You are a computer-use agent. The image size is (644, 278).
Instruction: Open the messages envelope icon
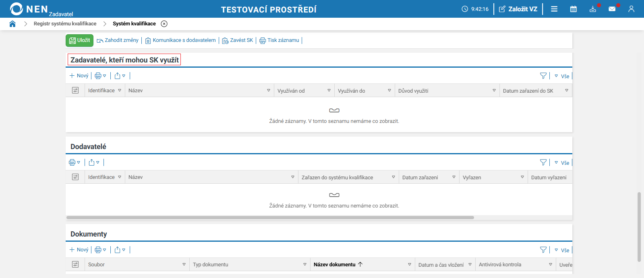point(612,9)
